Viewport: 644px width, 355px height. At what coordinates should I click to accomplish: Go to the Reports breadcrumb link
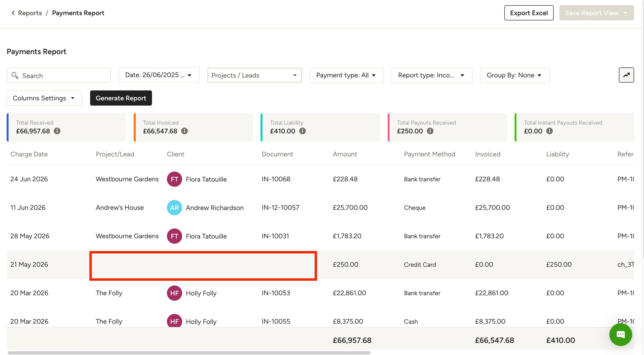(x=30, y=13)
